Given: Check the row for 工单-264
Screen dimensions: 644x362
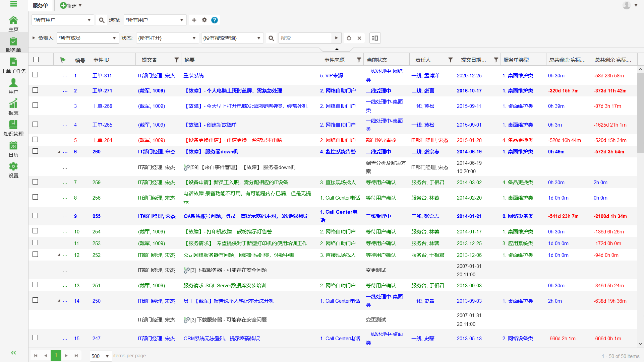Looking at the screenshot, I should click(35, 139).
